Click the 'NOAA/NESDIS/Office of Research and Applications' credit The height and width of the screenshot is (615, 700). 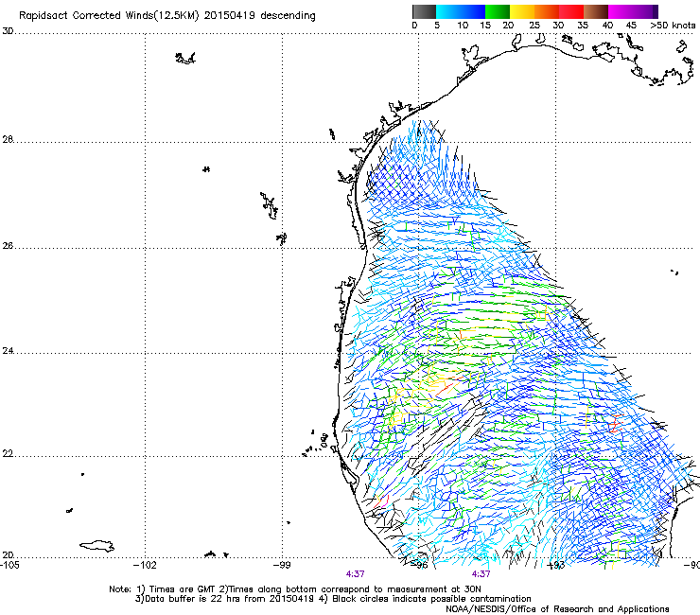[557, 608]
